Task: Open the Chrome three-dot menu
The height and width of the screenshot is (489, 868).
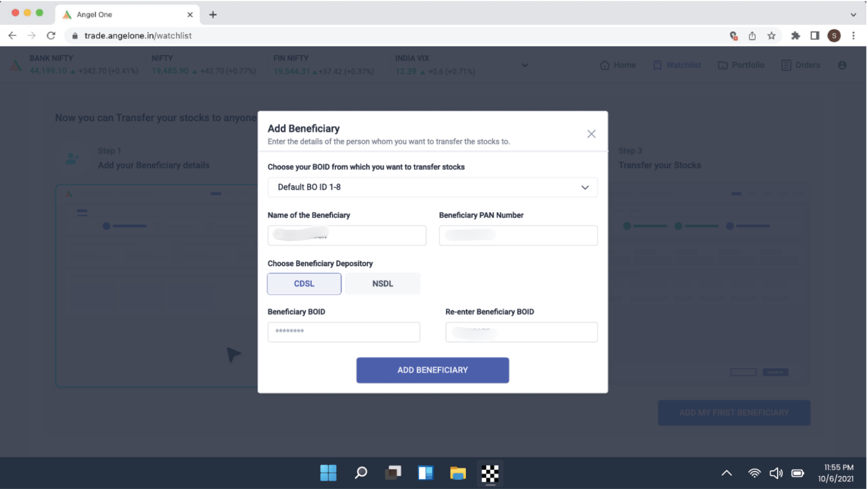Action: point(853,35)
